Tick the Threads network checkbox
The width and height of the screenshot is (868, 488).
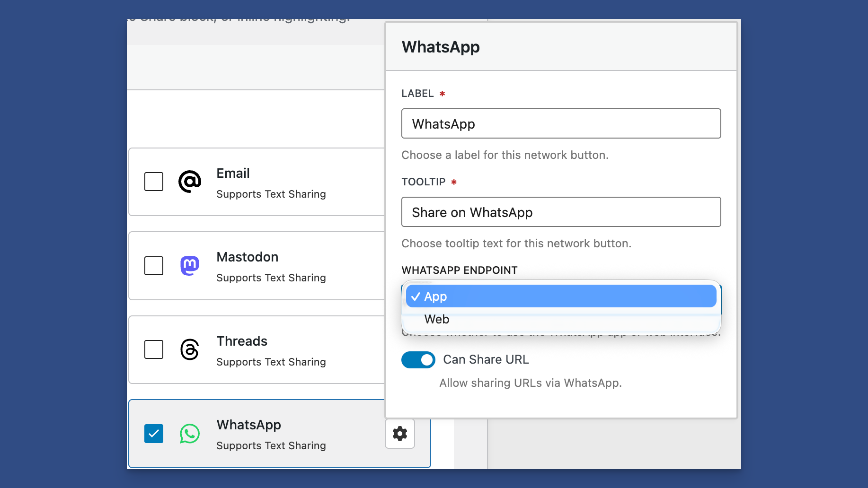click(154, 349)
